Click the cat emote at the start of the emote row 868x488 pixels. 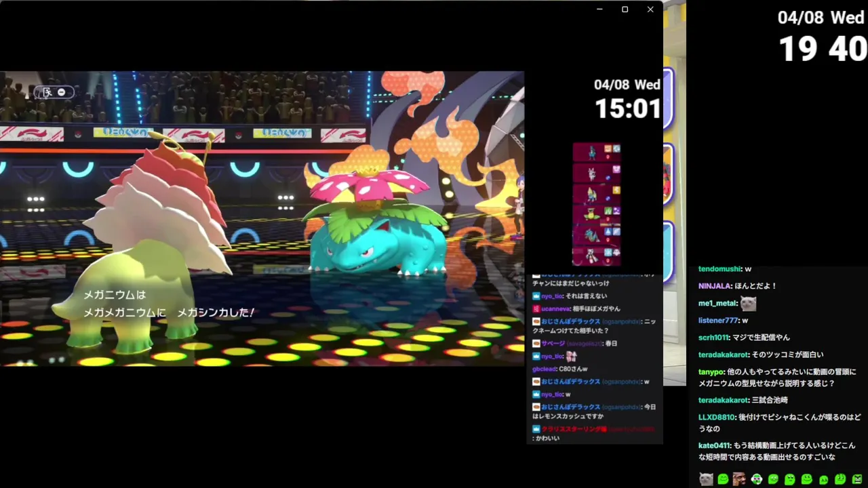pyautogui.click(x=706, y=479)
